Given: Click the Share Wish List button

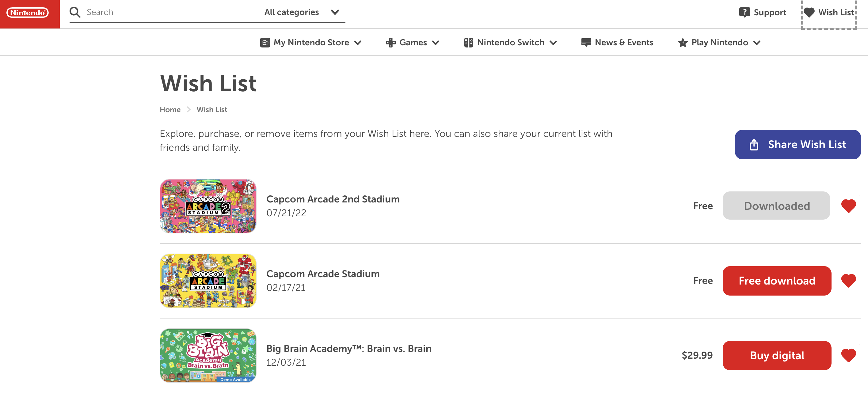Looking at the screenshot, I should point(797,145).
